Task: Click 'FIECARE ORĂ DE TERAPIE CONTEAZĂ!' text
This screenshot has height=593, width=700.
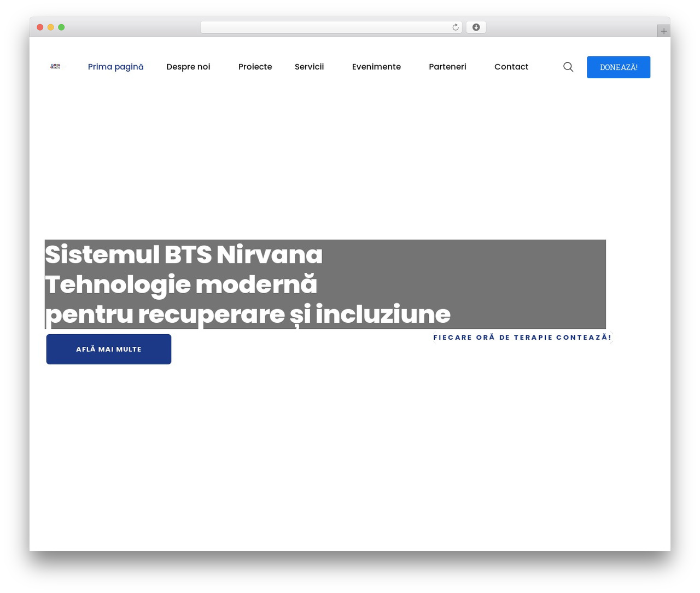Action: (522, 338)
